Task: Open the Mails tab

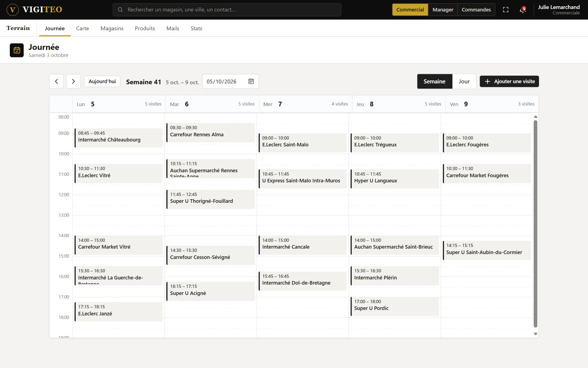Action: [173, 28]
